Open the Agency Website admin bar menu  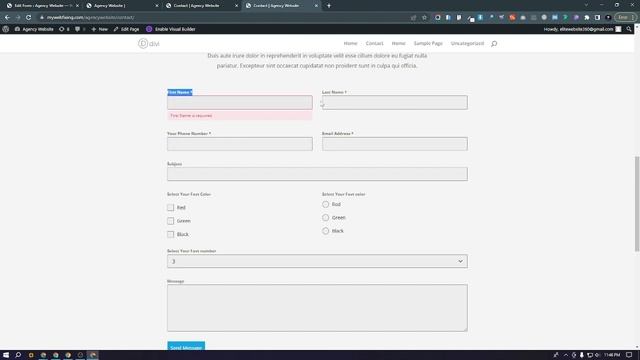click(x=34, y=29)
